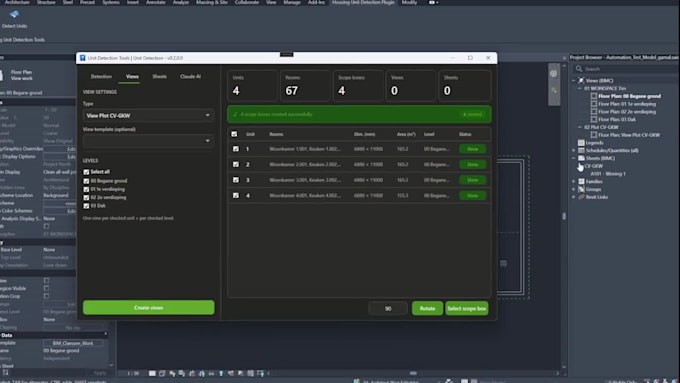Image resolution: width=680 pixels, height=383 pixels.
Task: Open Floor Plan 01 1e verdieping view icon
Action: 594,104
